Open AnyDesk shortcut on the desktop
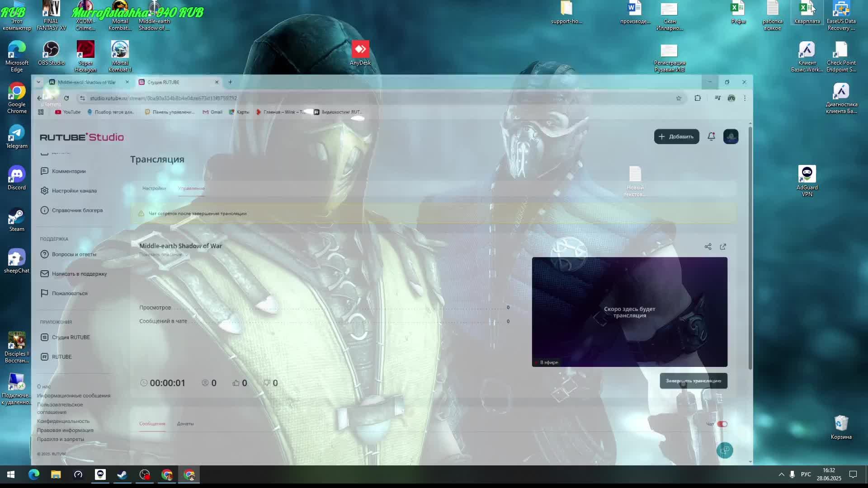Viewport: 868px width, 488px height. click(x=360, y=53)
